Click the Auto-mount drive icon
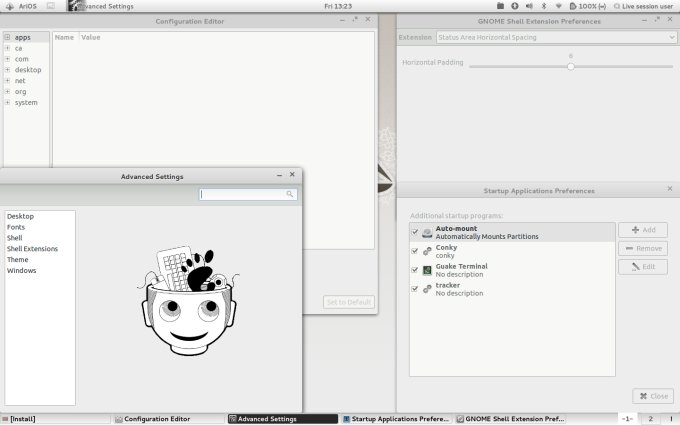This screenshot has height=425, width=680. [x=427, y=232]
